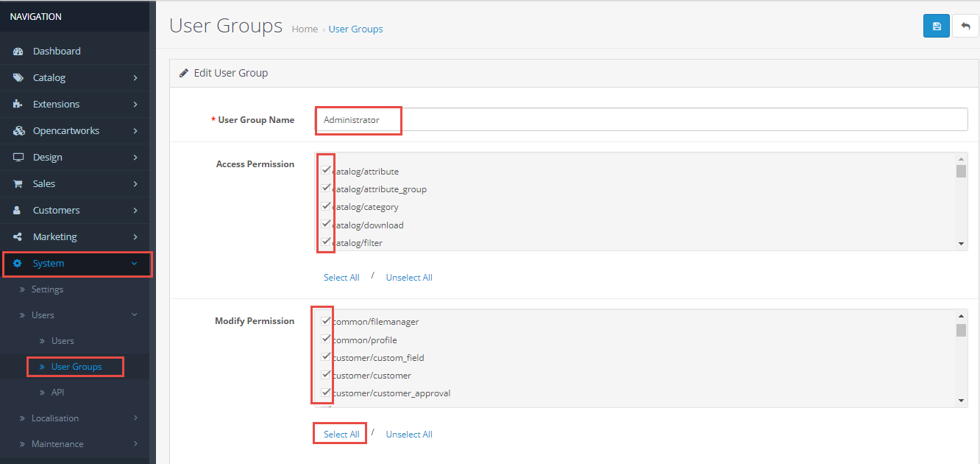Image resolution: width=980 pixels, height=464 pixels.
Task: Click the pencil icon beside Edit User Group
Action: [184, 73]
